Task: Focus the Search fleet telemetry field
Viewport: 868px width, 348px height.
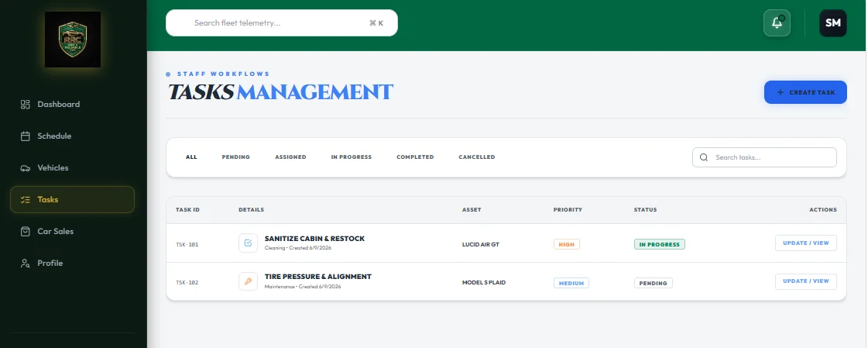Action: pos(282,23)
